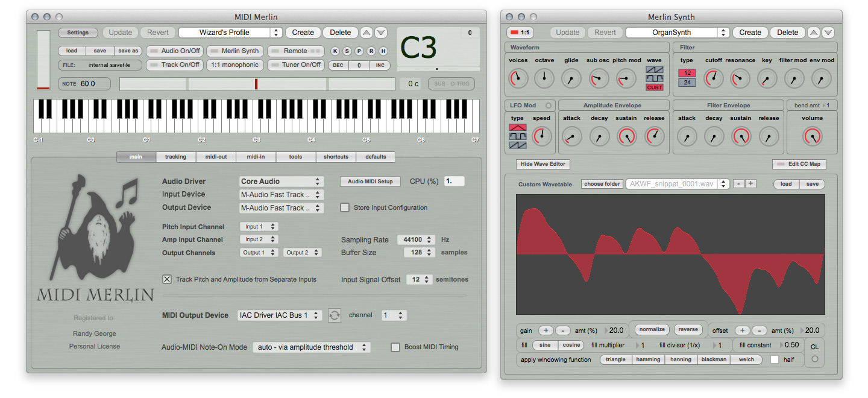Image resolution: width=868 pixels, height=398 pixels.
Task: Click the Audio MIDI Setup button
Action: (370, 181)
